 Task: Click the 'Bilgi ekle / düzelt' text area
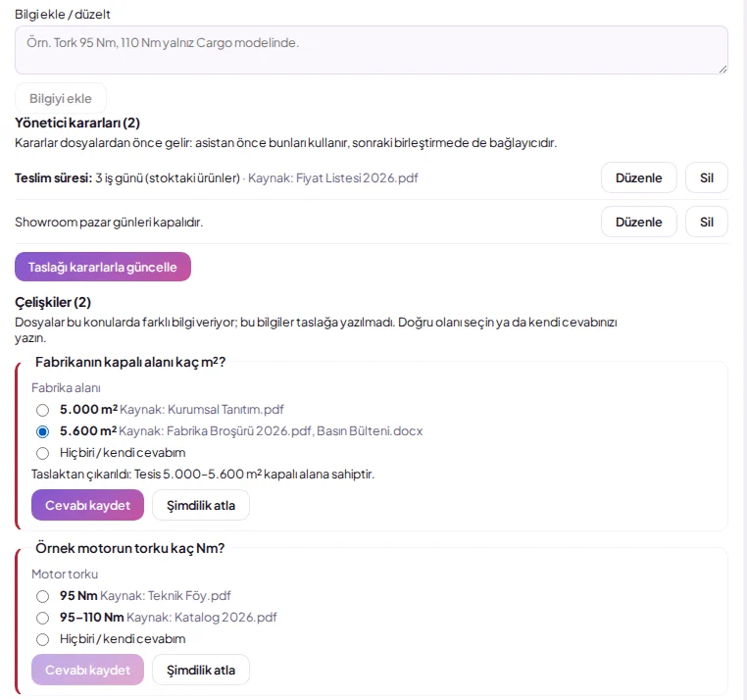click(372, 50)
